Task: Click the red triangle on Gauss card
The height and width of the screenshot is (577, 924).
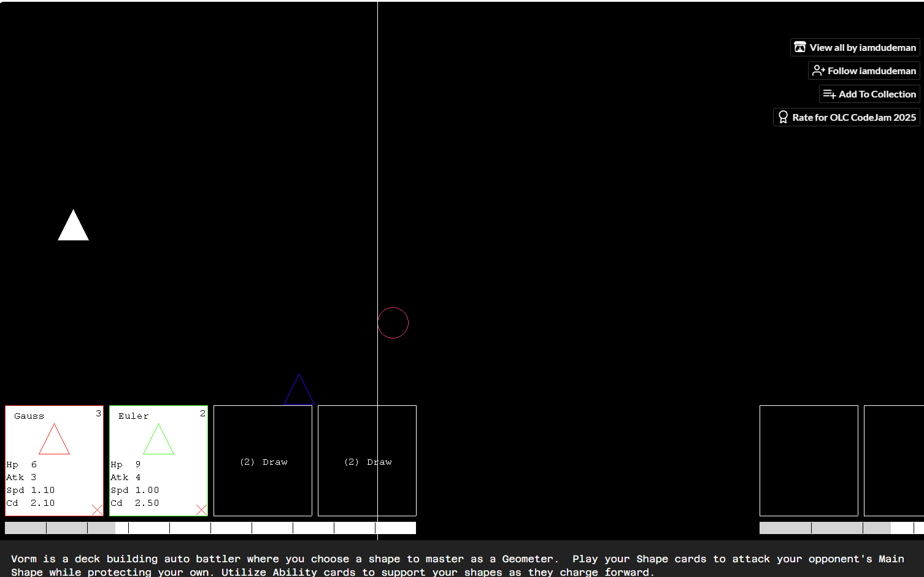Action: pos(54,439)
